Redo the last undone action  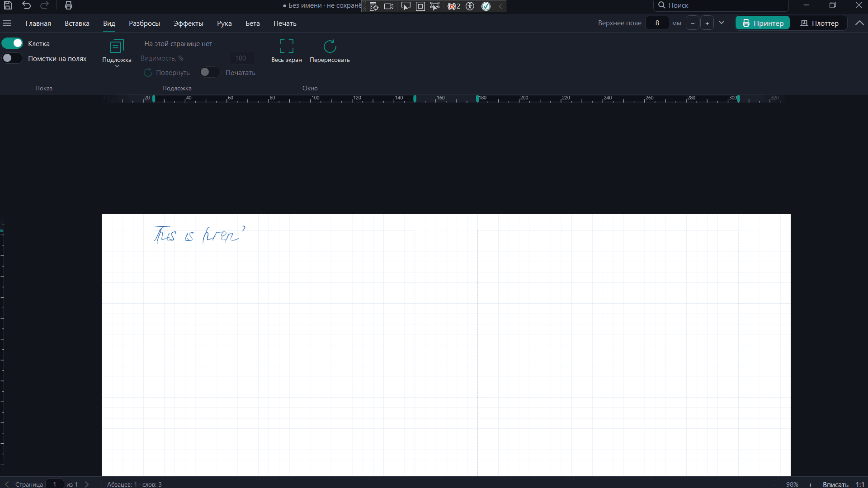[x=44, y=5]
